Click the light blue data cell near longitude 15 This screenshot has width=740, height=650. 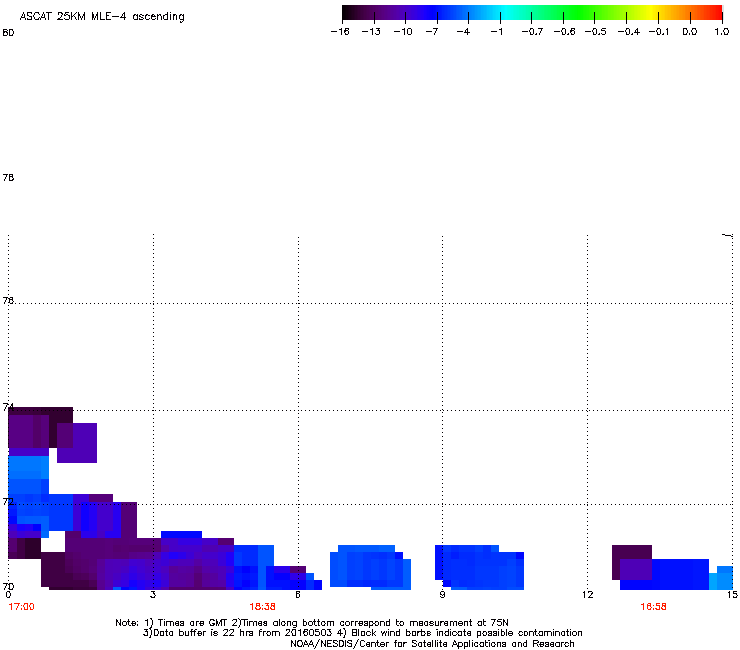pos(722,578)
